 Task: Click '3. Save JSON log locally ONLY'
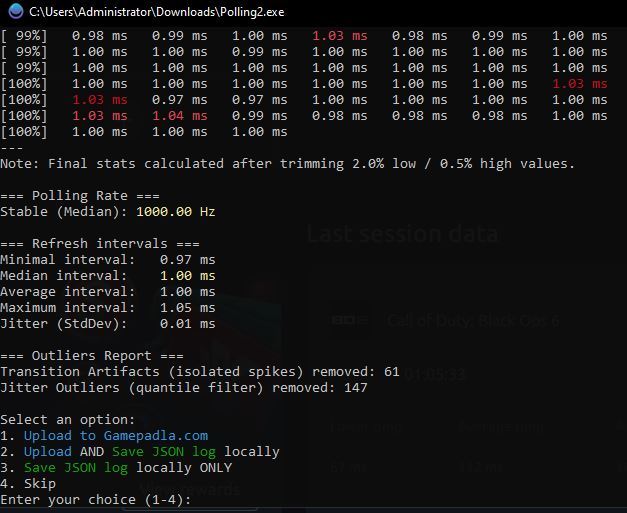116,467
